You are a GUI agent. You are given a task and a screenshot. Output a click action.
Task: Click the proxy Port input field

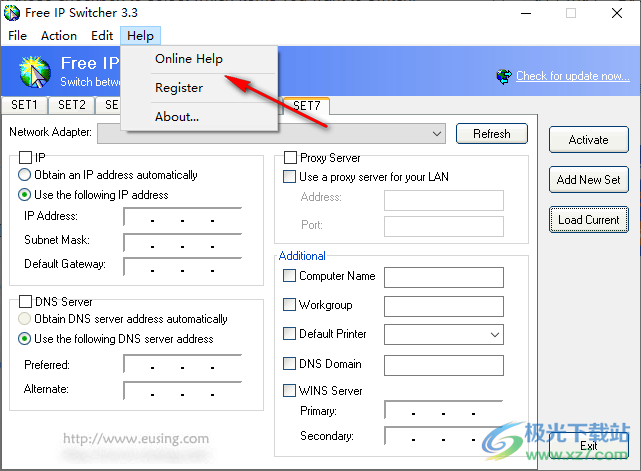(x=444, y=227)
